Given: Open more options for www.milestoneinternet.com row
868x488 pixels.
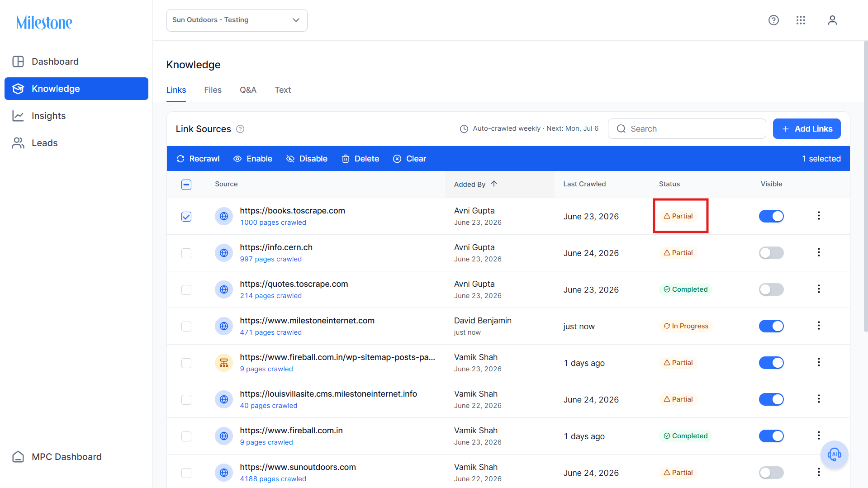Looking at the screenshot, I should click(x=819, y=326).
